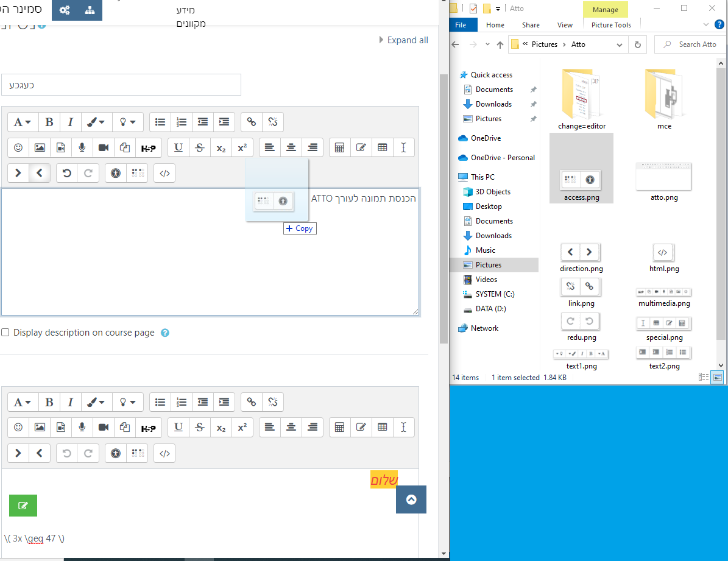Click the scroll-to-top arrow button
Viewport: 728px width, 561px height.
click(x=411, y=499)
